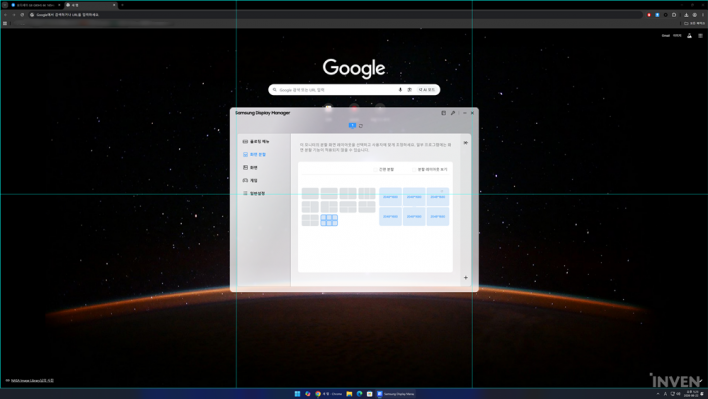Open the Search Labs flask icon
The height and width of the screenshot is (399, 708).
point(689,36)
